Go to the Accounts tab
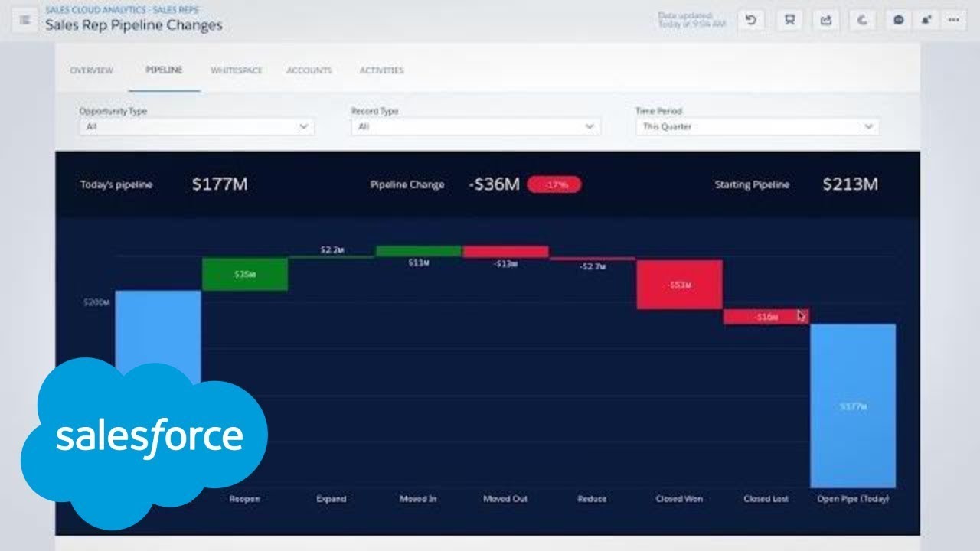The image size is (980, 551). click(x=309, y=70)
